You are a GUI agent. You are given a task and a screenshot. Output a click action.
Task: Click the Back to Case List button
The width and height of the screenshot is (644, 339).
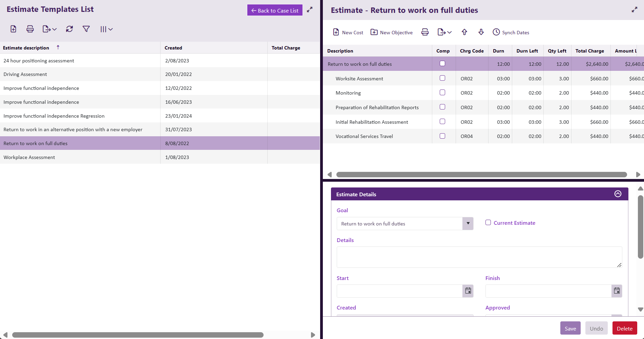275,11
